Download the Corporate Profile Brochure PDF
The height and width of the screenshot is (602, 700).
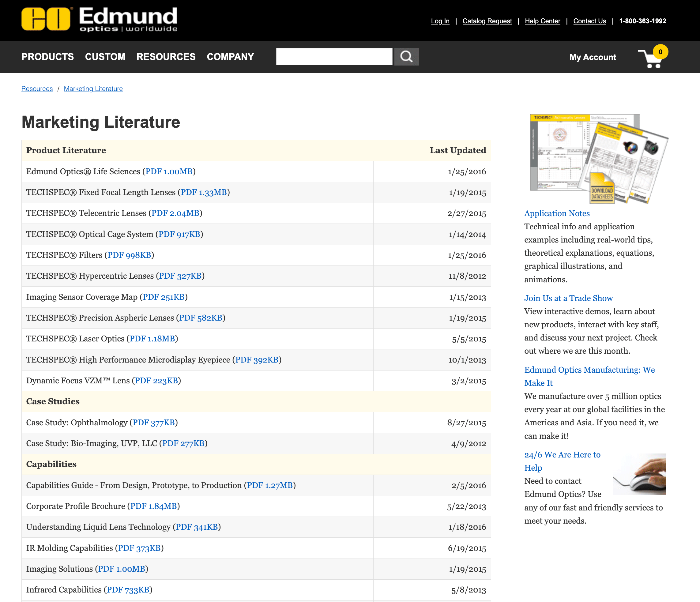(153, 506)
